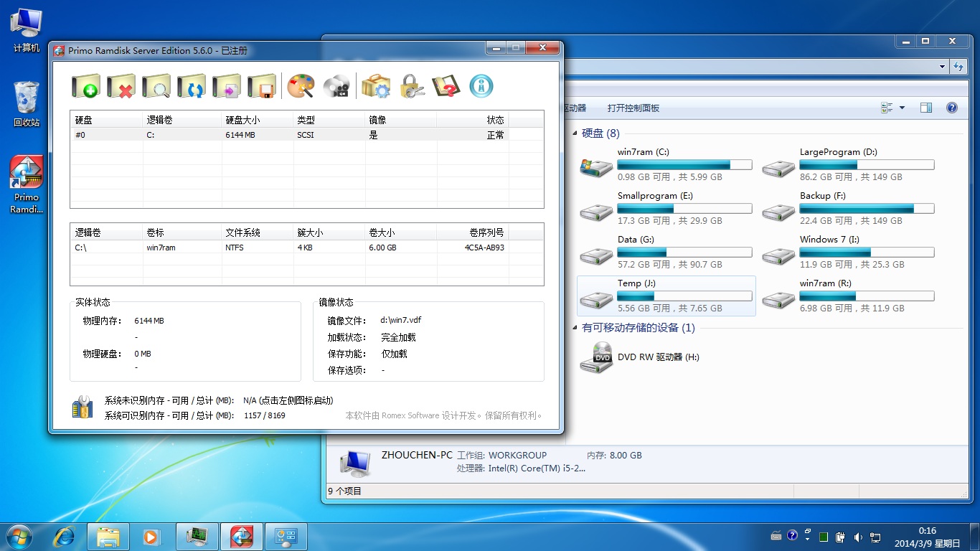Click the 卷标 column header
The image size is (980, 551).
pyautogui.click(x=182, y=232)
